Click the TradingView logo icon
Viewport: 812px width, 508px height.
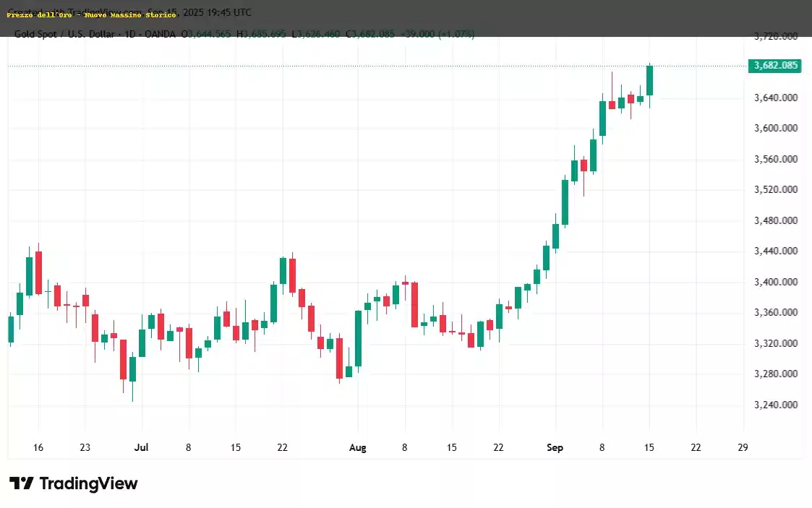click(21, 483)
